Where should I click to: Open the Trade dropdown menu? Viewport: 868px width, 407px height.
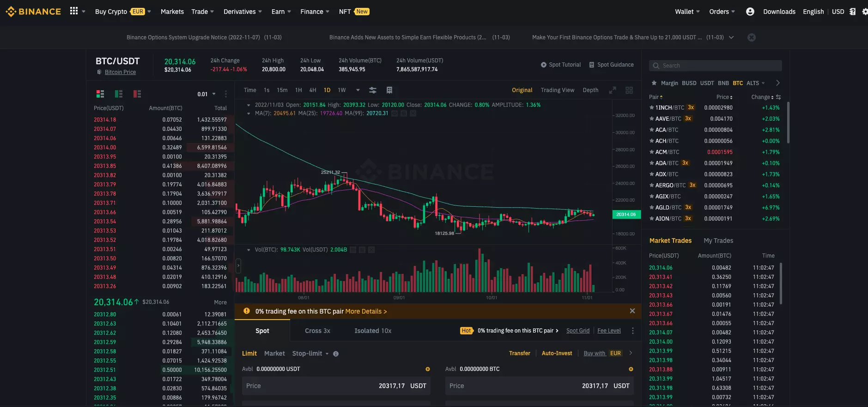coord(202,12)
